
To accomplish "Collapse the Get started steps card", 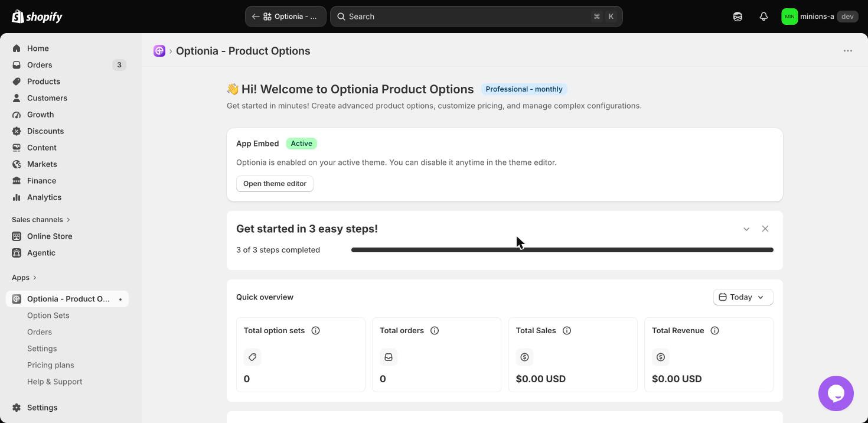I will (746, 229).
